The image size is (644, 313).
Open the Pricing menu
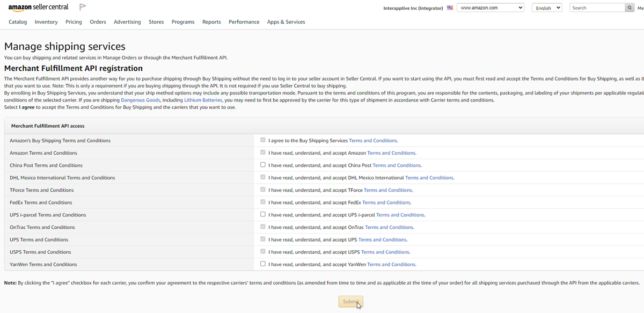tap(74, 22)
